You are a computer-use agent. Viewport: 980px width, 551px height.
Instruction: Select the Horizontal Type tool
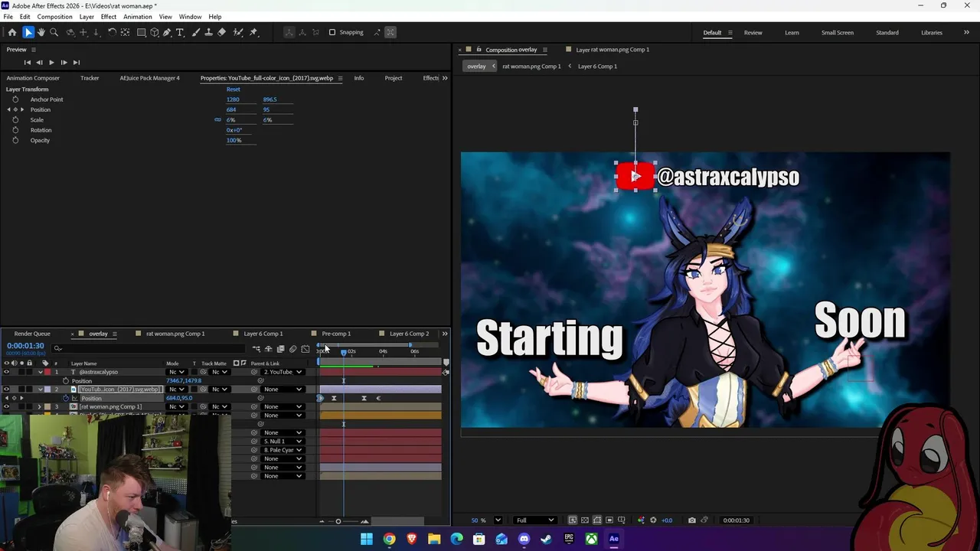[x=180, y=32]
